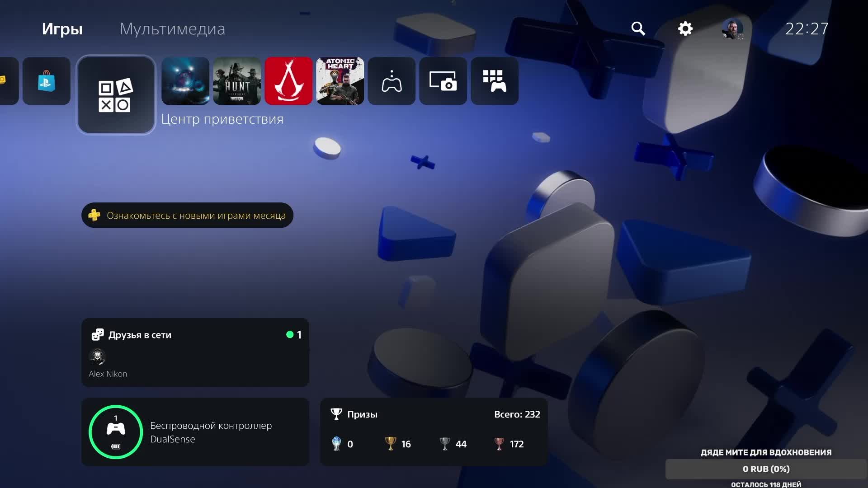868x488 pixels.
Task: Open the user profile avatar
Action: (x=732, y=28)
